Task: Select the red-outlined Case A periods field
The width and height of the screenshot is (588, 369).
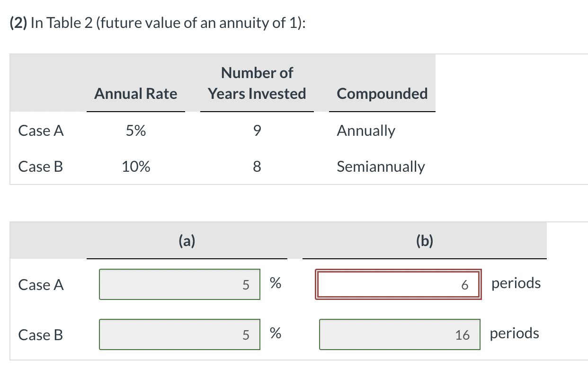Action: point(398,284)
